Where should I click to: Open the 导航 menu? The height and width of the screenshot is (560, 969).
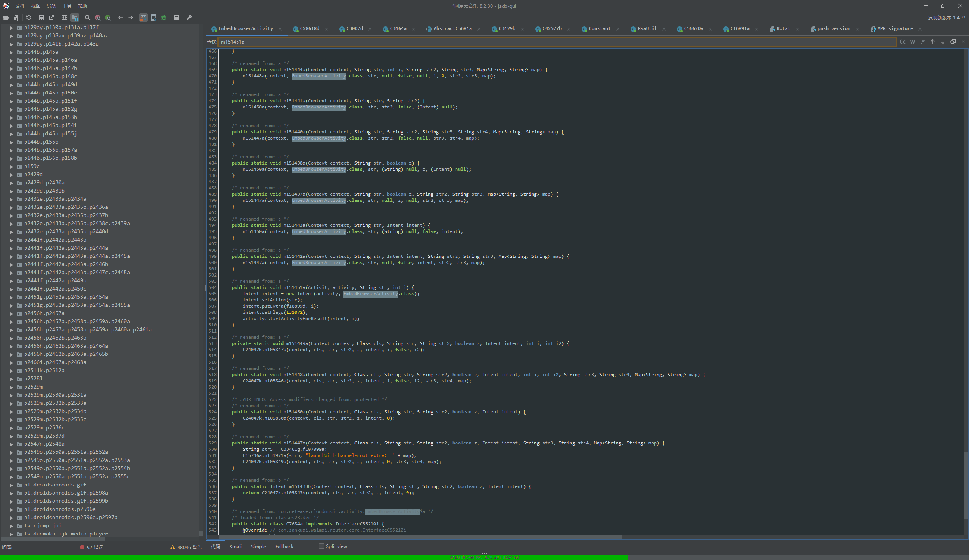pyautogui.click(x=51, y=6)
